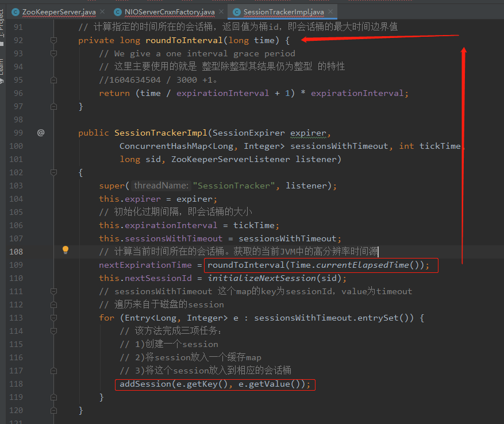Click the class icon on ZooKeeperServer.java tab
Image resolution: width=504 pixels, height=424 pixels.
pyautogui.click(x=15, y=12)
